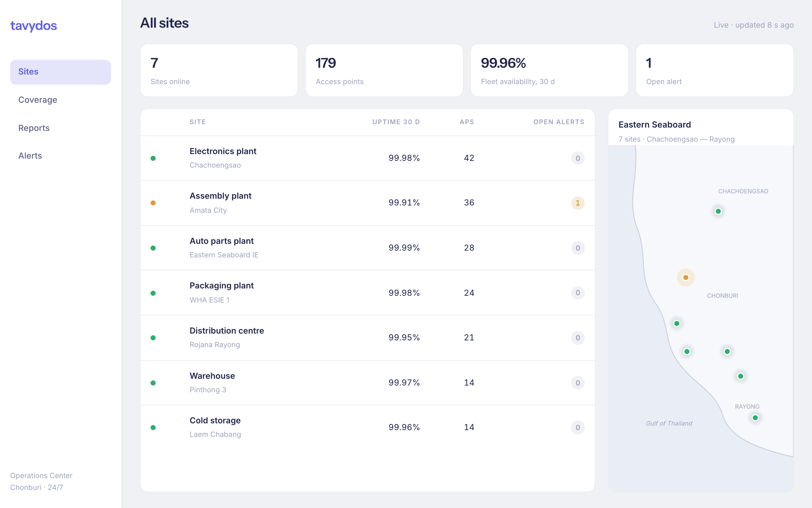Click alert count badge for Cold storage
The image size is (812, 508).
click(x=578, y=427)
